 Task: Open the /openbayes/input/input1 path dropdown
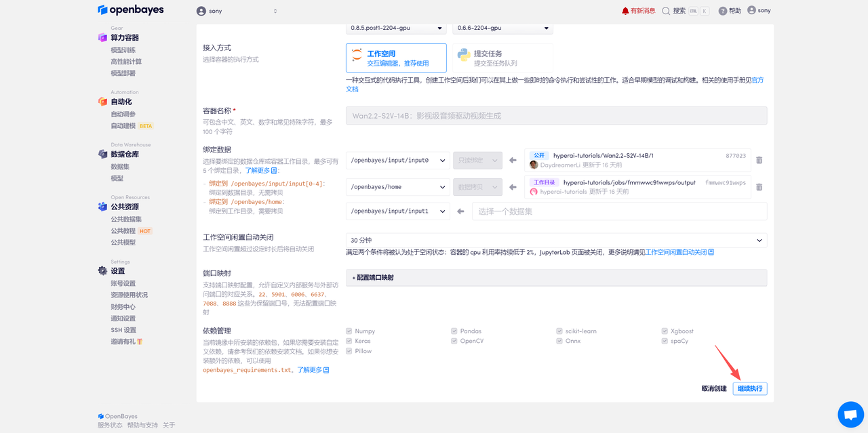[x=397, y=211]
